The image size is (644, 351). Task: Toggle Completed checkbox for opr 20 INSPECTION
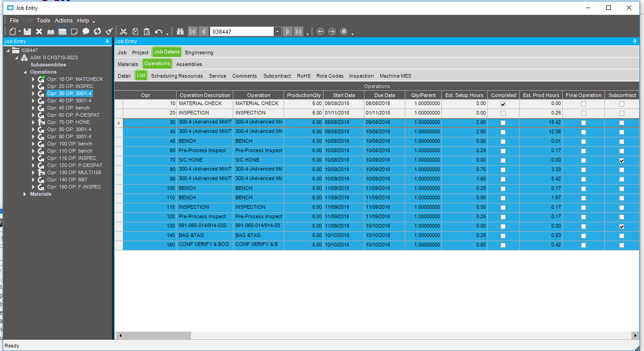point(503,113)
